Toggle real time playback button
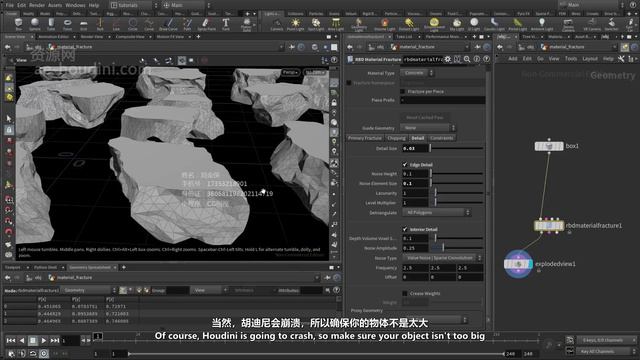The width and height of the screenshot is (640, 360). [44, 353]
